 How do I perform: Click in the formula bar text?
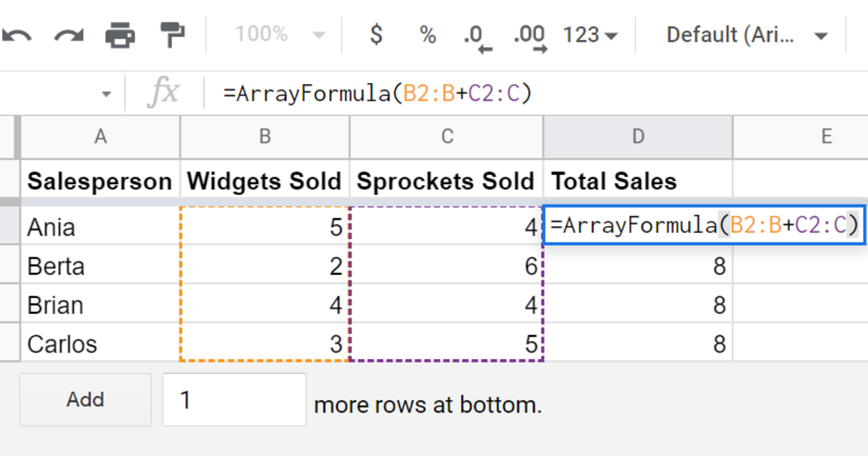[x=378, y=93]
